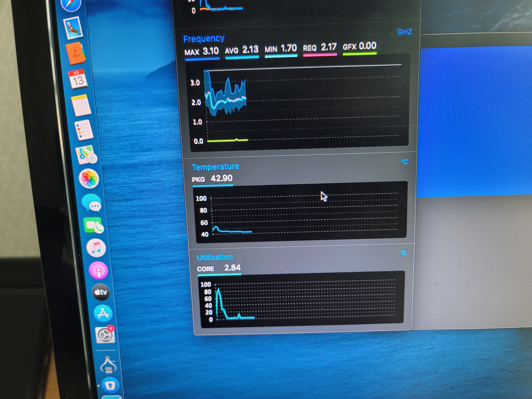Launch the App Store icon
Image resolution: width=532 pixels, height=399 pixels.
pyautogui.click(x=103, y=313)
